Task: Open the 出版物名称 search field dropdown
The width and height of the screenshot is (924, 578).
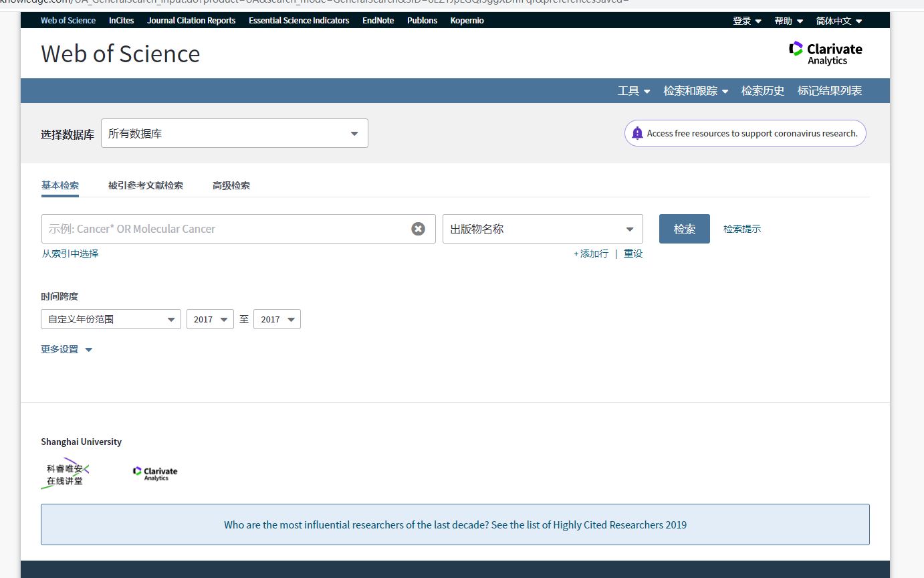Action: (543, 229)
